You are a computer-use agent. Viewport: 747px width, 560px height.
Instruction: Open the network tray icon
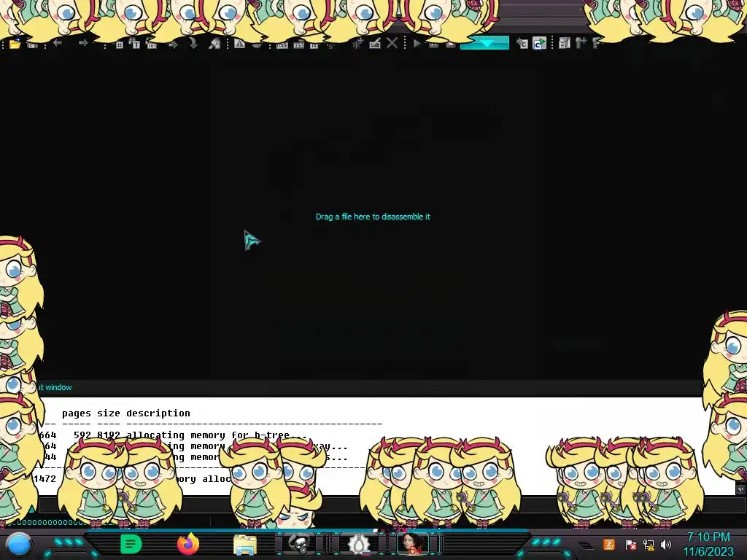tap(649, 544)
